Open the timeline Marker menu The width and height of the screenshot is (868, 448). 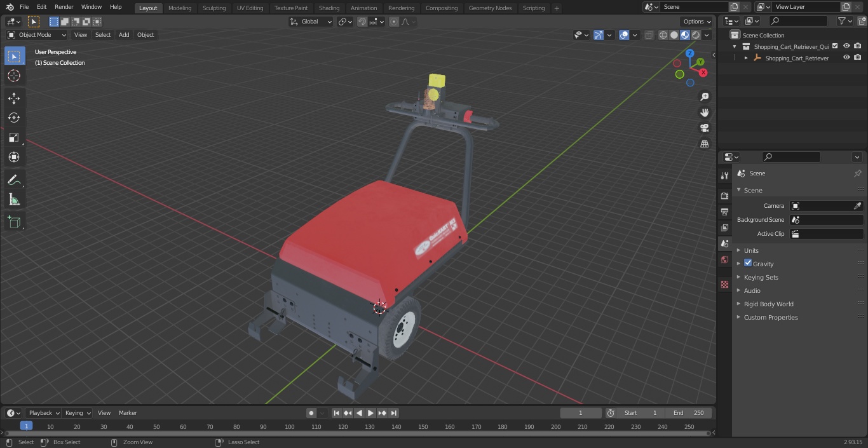click(128, 413)
